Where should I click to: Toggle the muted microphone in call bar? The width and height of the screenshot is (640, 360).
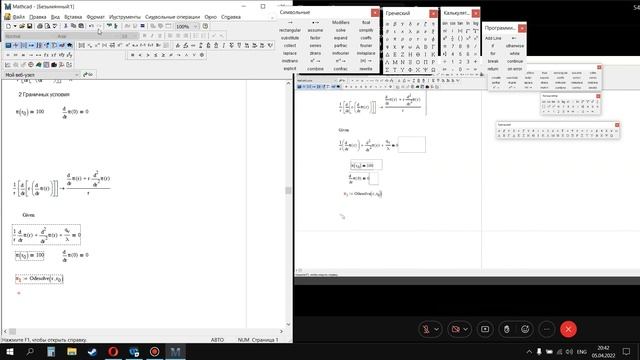pos(426,329)
